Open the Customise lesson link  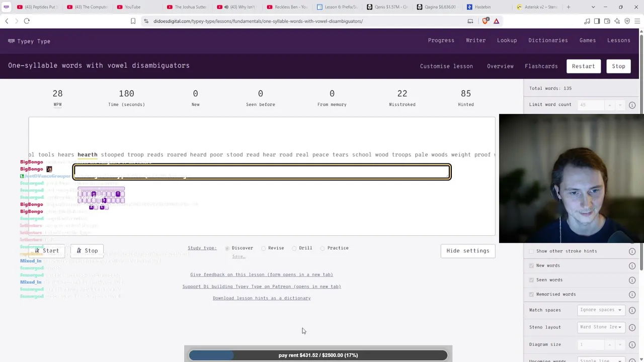point(446,66)
